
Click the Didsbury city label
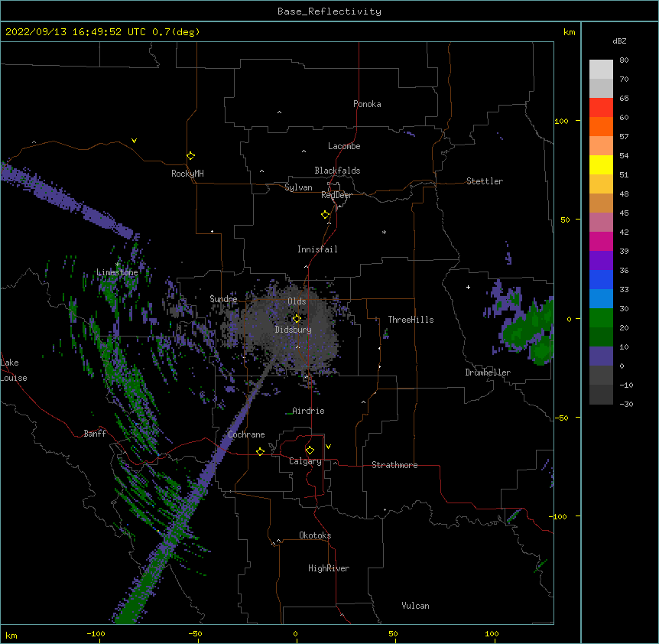294,330
